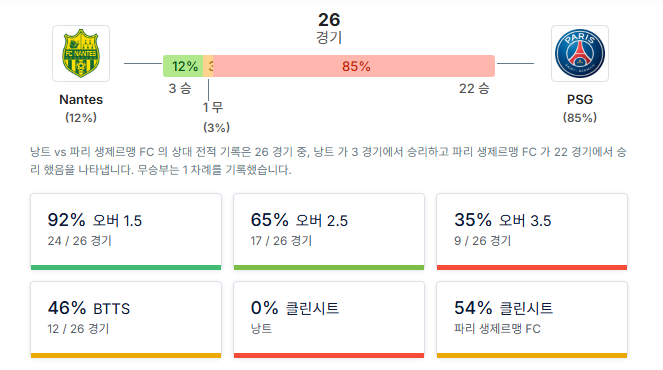Image resolution: width=663 pixels, height=370 pixels.
Task: Click the FC Nantes crest logo
Action: (81, 53)
